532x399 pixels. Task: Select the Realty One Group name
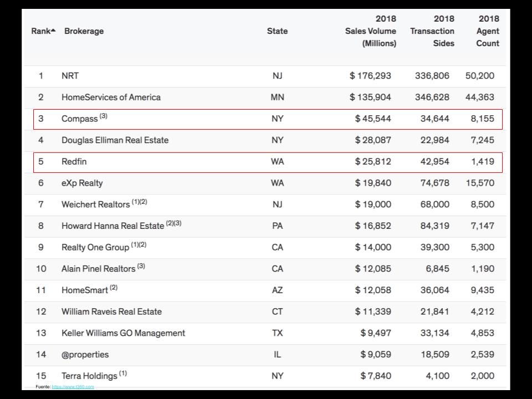[95, 247]
